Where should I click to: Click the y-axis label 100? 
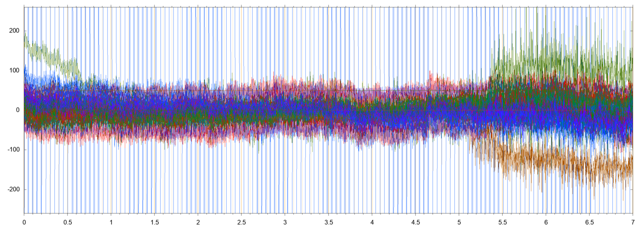tap(15, 70)
